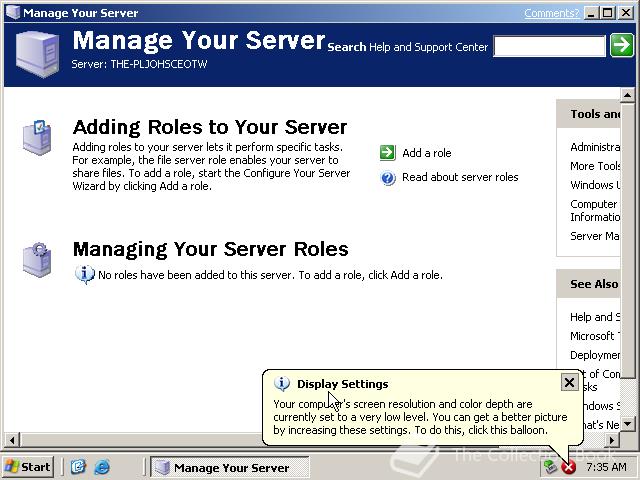
Task: Click the red X tray notification icon
Action: pyautogui.click(x=568, y=467)
